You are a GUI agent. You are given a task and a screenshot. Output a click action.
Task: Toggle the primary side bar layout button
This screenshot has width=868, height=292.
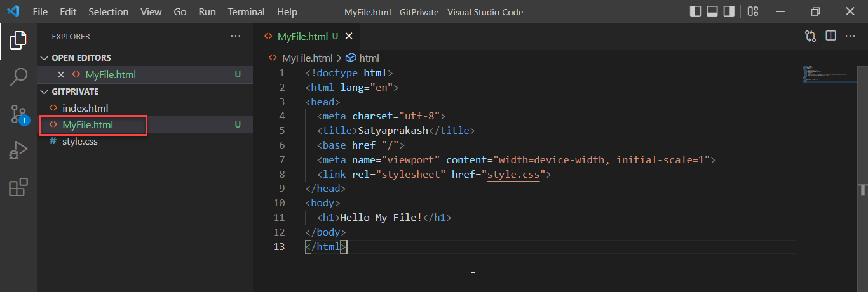[696, 11]
